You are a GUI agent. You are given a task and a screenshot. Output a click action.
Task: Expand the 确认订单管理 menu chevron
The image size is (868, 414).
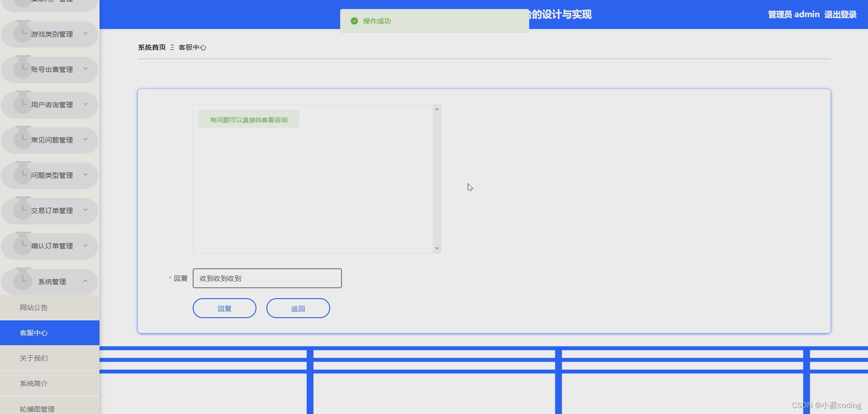(85, 245)
